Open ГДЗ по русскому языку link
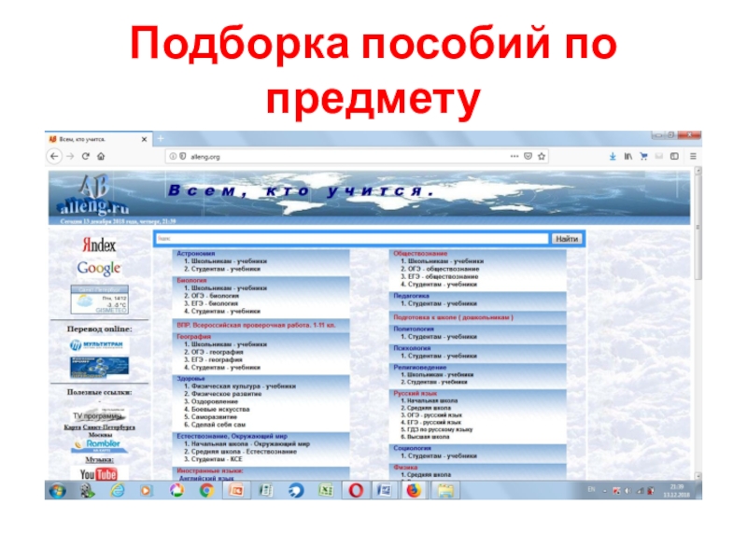This screenshot has width=747, height=560. (x=440, y=429)
